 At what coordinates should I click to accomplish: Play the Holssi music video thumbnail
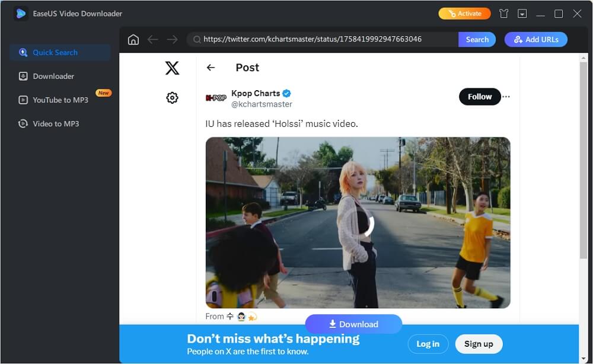coord(358,223)
